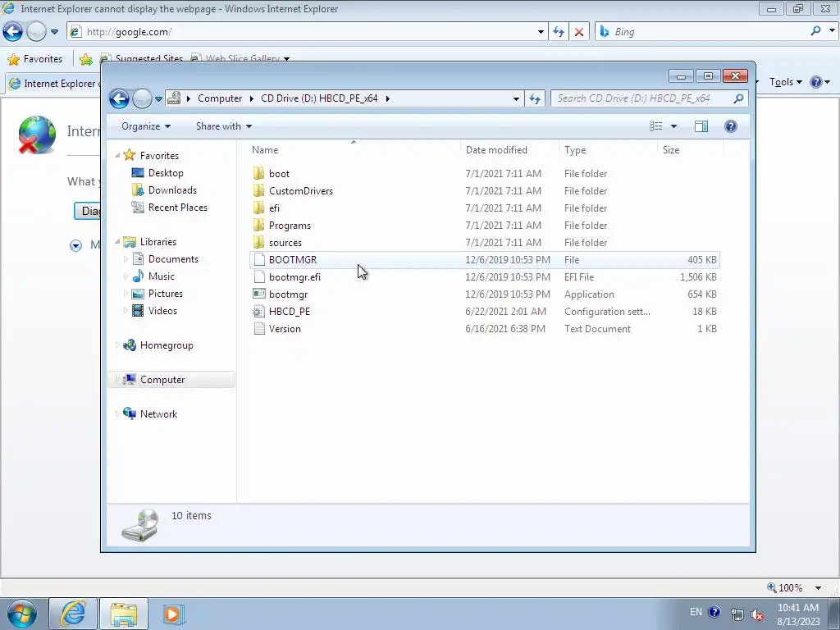840x630 pixels.
Task: Click Add to Favorites bar star icon
Action: [85, 59]
